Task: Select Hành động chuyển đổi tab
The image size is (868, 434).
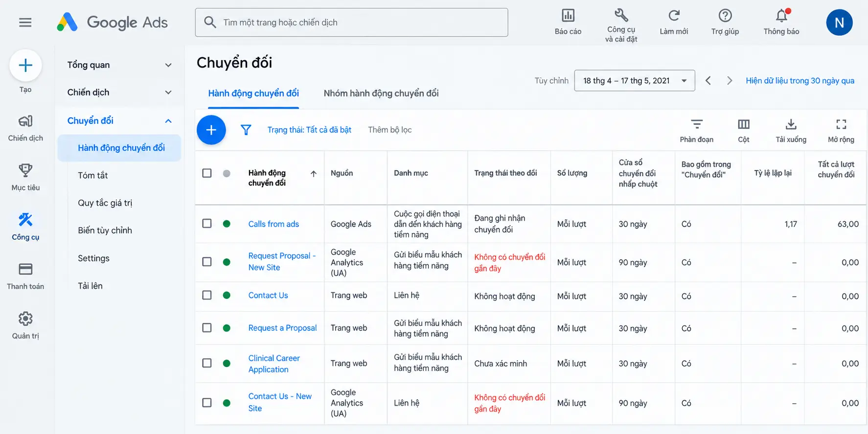Action: pyautogui.click(x=253, y=93)
